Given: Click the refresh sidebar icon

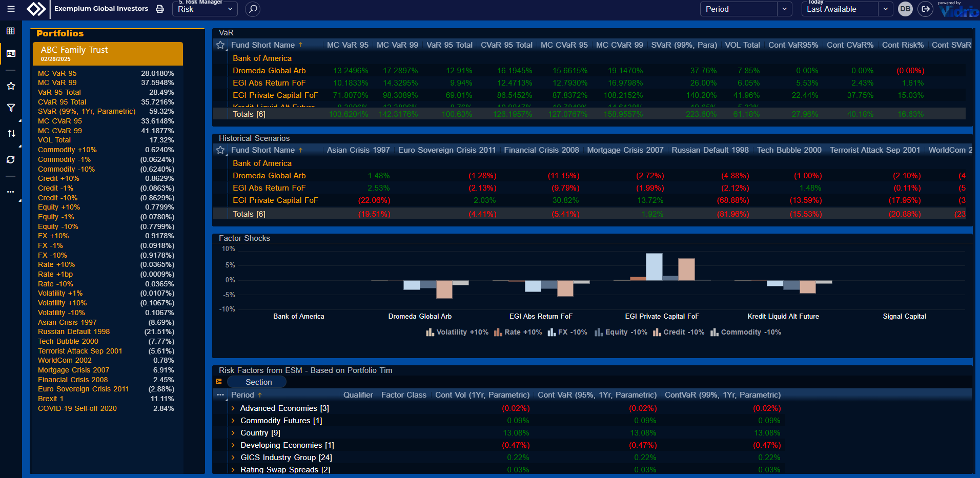Looking at the screenshot, I should pyautogui.click(x=11, y=160).
